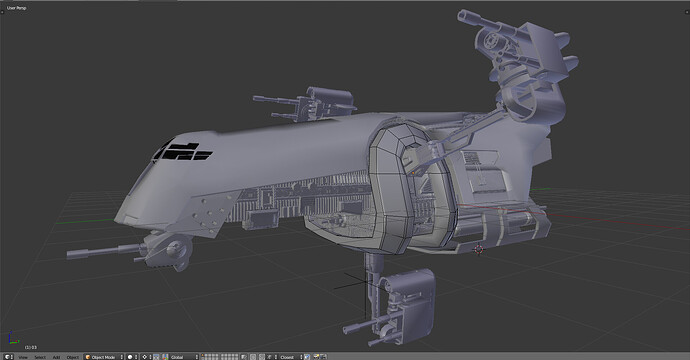
Task: Toggle proportional editing icon
Action: pos(253,357)
